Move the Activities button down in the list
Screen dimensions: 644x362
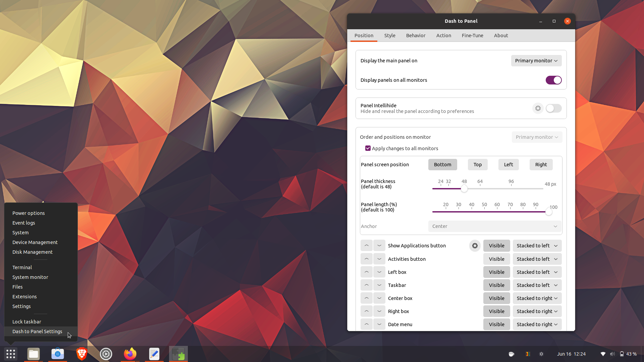[379, 259]
